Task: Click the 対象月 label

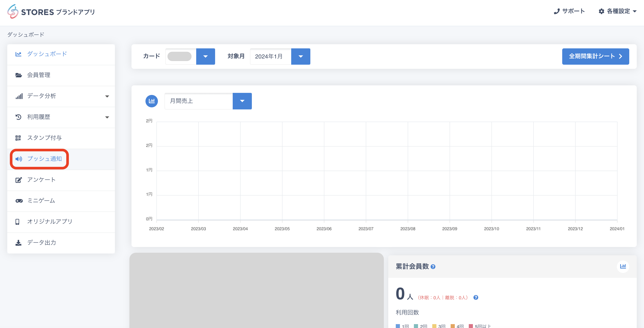Action: 236,56
